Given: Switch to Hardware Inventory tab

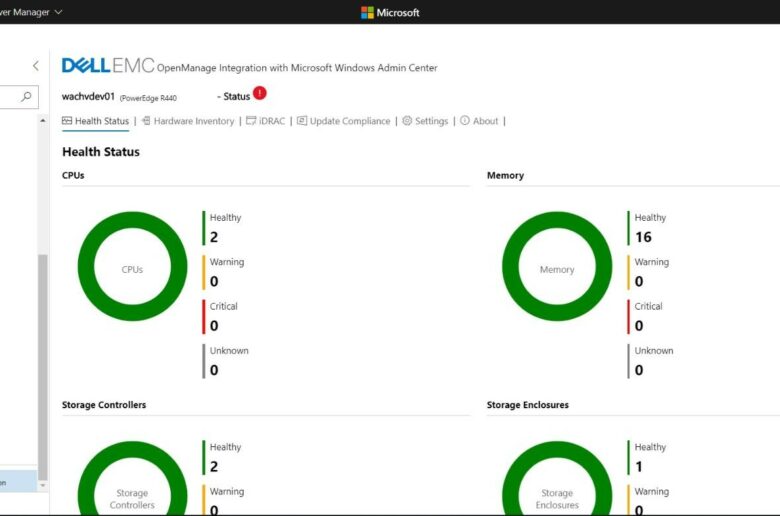Looking at the screenshot, I should [188, 121].
